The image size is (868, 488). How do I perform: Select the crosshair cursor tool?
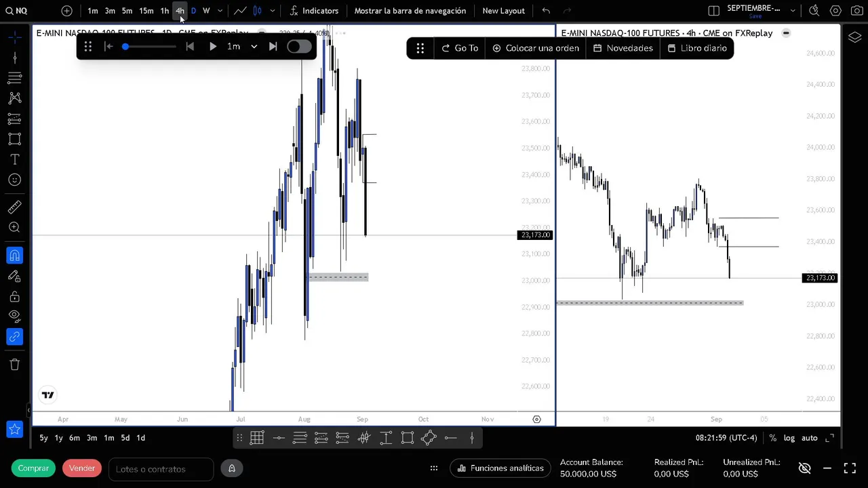click(x=14, y=37)
